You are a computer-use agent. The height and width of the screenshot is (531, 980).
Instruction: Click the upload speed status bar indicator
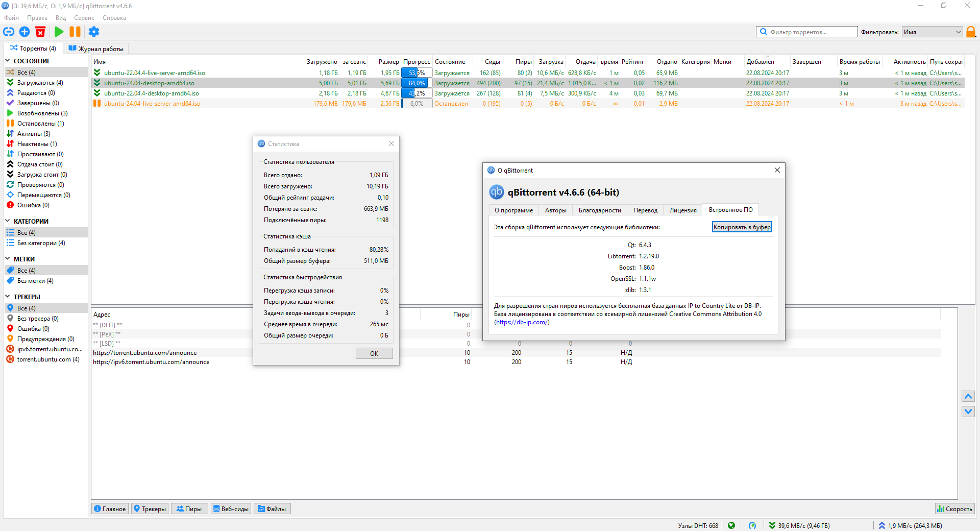tap(910, 525)
